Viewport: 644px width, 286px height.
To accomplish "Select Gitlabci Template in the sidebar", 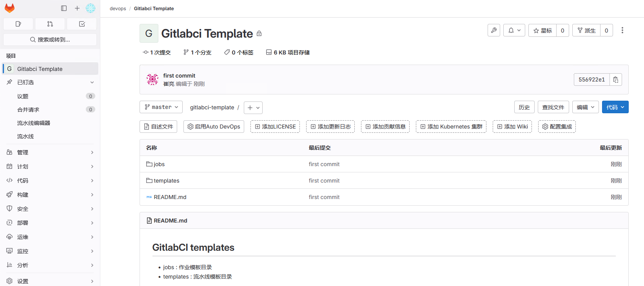I will [50, 69].
